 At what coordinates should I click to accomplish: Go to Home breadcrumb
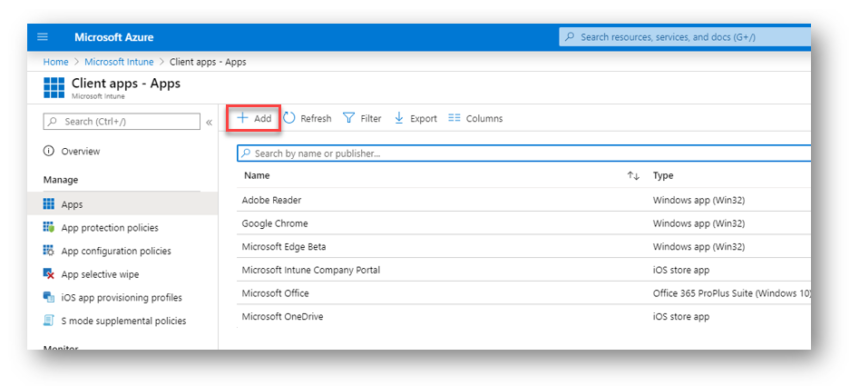click(56, 62)
